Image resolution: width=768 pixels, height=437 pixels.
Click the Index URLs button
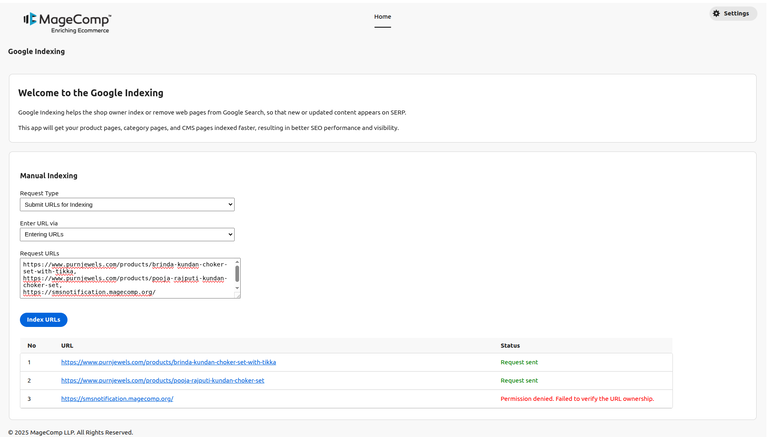pyautogui.click(x=43, y=320)
